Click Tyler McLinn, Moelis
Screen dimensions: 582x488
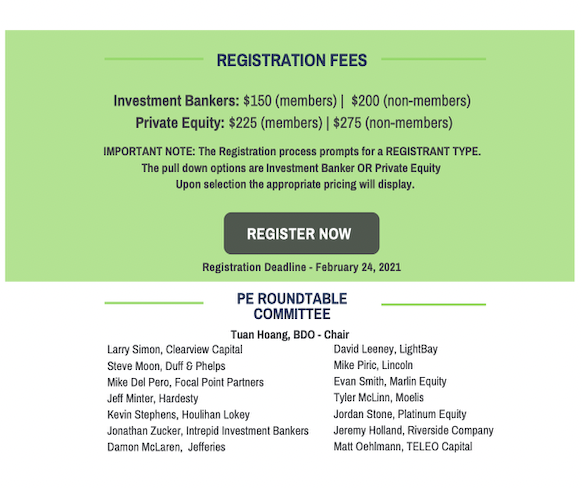(x=379, y=398)
